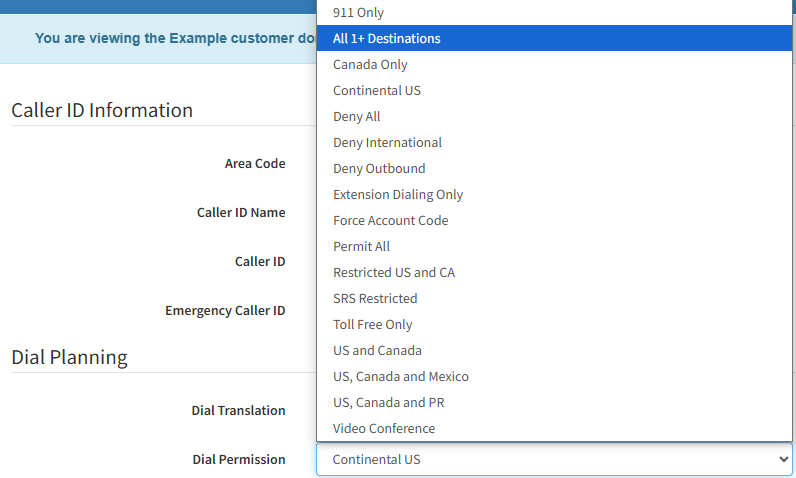Viewport: 796px width, 478px height.
Task: Choose All 1+ Destinations in the list
Action: coord(554,39)
